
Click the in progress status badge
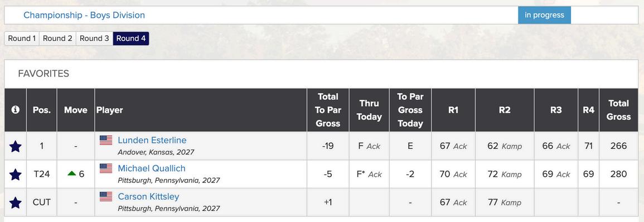[x=544, y=15]
